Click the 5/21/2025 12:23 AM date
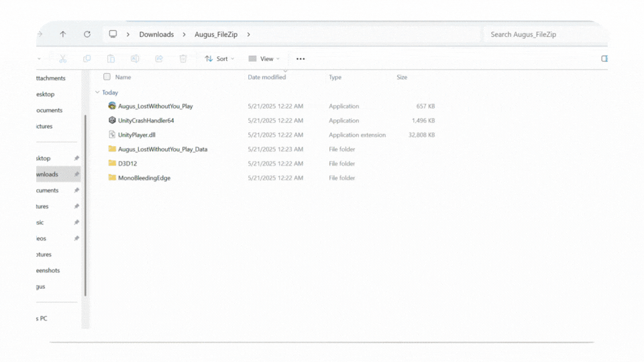 tap(275, 149)
